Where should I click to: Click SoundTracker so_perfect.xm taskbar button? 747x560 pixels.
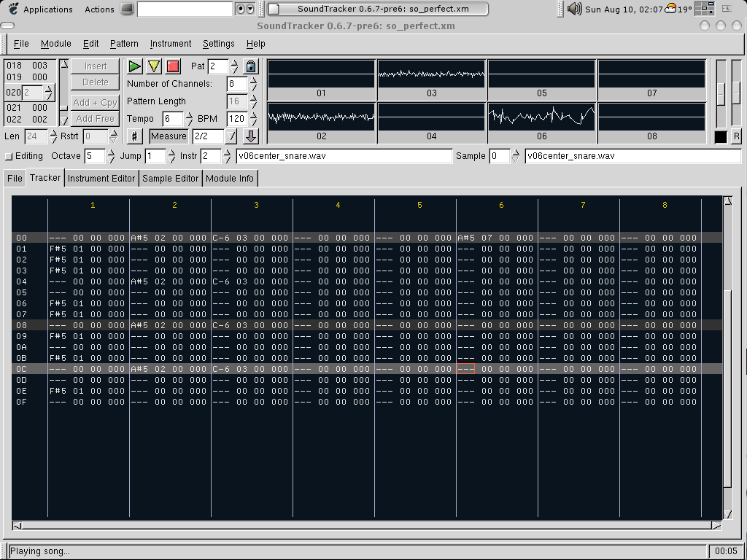click(378, 9)
